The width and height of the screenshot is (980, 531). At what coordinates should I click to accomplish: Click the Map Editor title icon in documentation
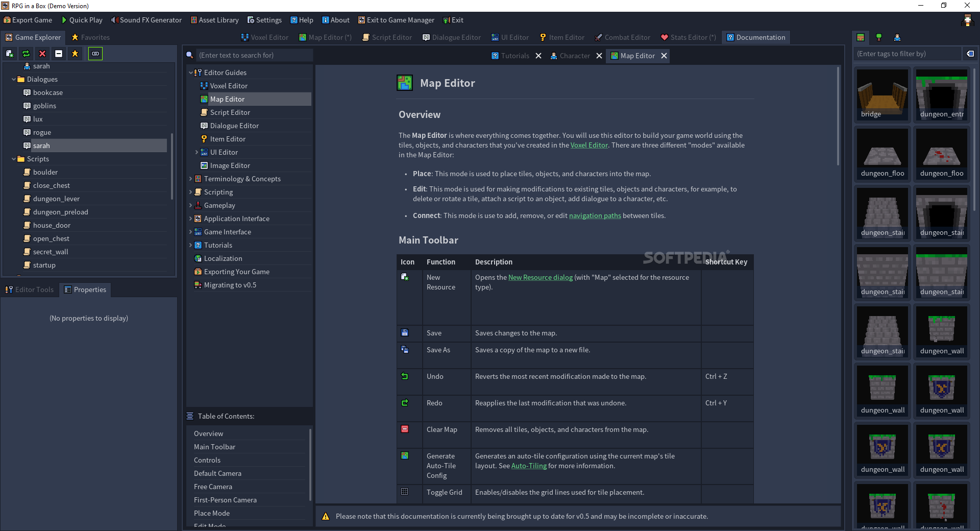[x=405, y=83]
